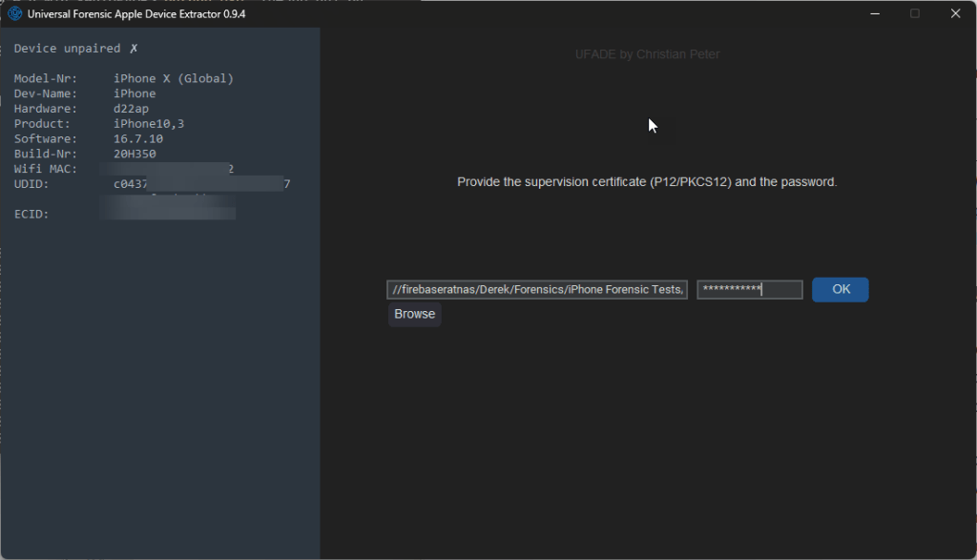Click the Model-Nr iPhone X (Global) value
The width and height of the screenshot is (977, 560).
pos(173,78)
